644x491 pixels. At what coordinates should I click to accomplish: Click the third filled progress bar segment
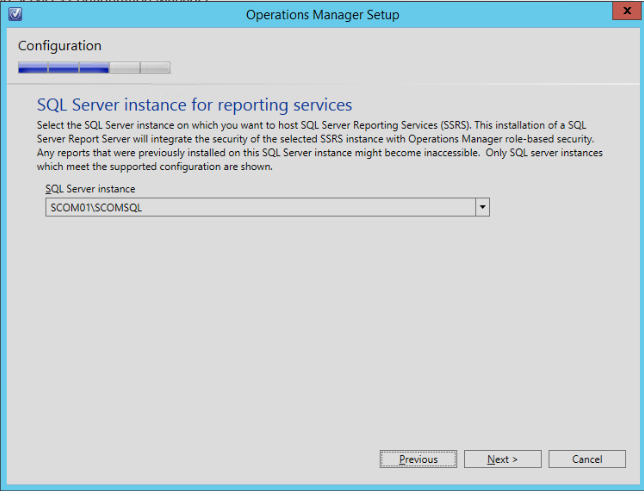94,68
